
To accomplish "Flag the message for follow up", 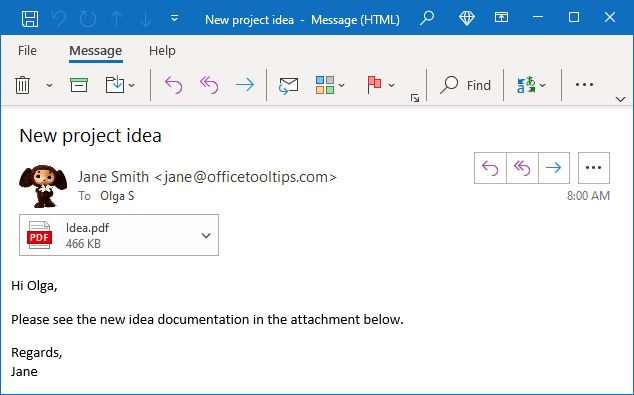I will point(374,84).
